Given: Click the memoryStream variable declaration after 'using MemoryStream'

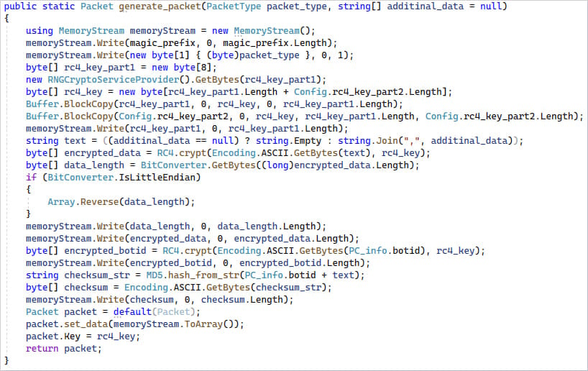Looking at the screenshot, I should pyautogui.click(x=162, y=31).
